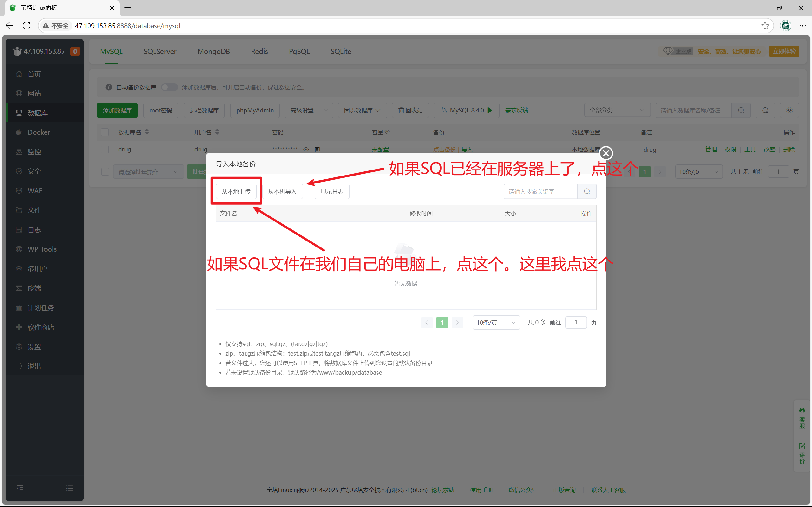Reveal the drug database password with the eye icon

pos(306,149)
